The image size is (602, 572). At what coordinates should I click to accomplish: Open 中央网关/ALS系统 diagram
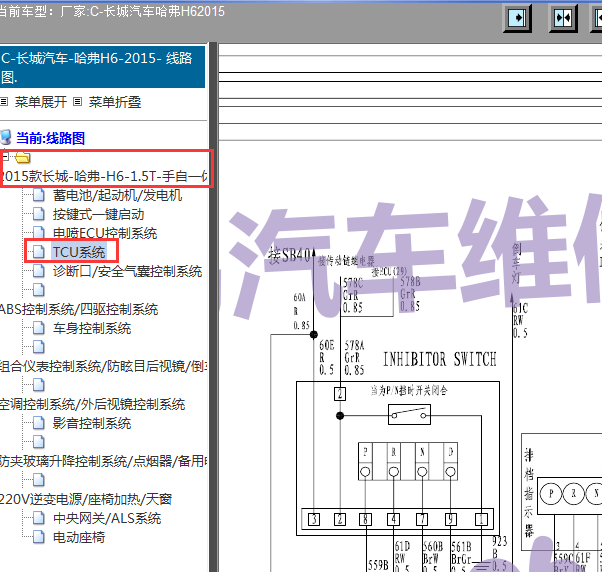point(107,518)
